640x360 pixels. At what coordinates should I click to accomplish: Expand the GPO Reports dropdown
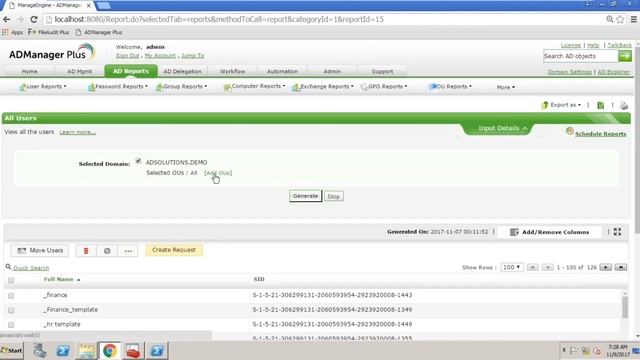(384, 87)
